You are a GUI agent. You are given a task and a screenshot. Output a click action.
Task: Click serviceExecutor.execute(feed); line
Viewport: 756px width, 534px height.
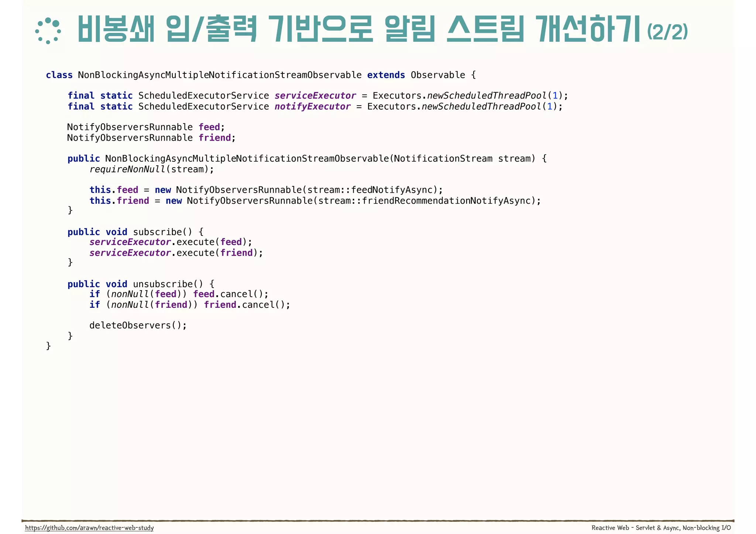point(171,242)
